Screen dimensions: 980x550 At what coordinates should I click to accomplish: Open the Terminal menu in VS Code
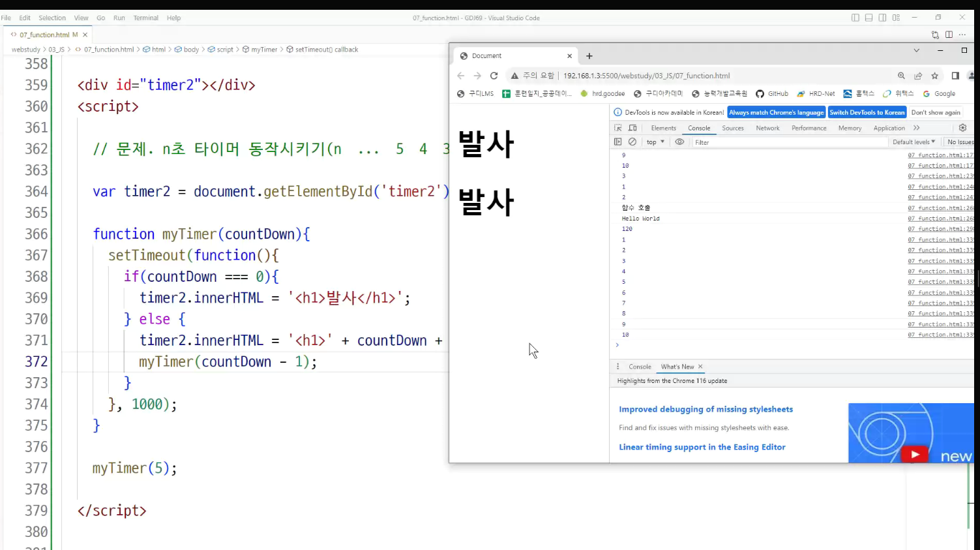point(146,18)
